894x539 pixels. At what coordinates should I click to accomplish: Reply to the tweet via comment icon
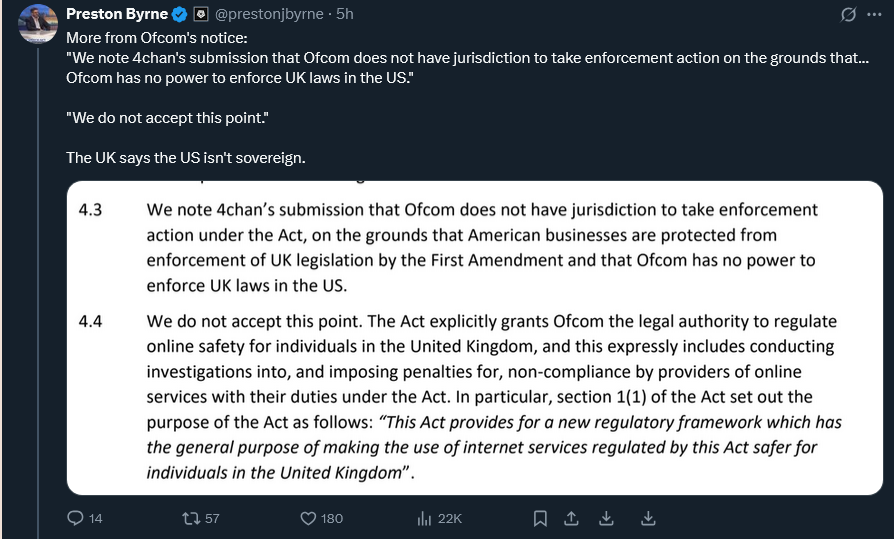pyautogui.click(x=75, y=518)
